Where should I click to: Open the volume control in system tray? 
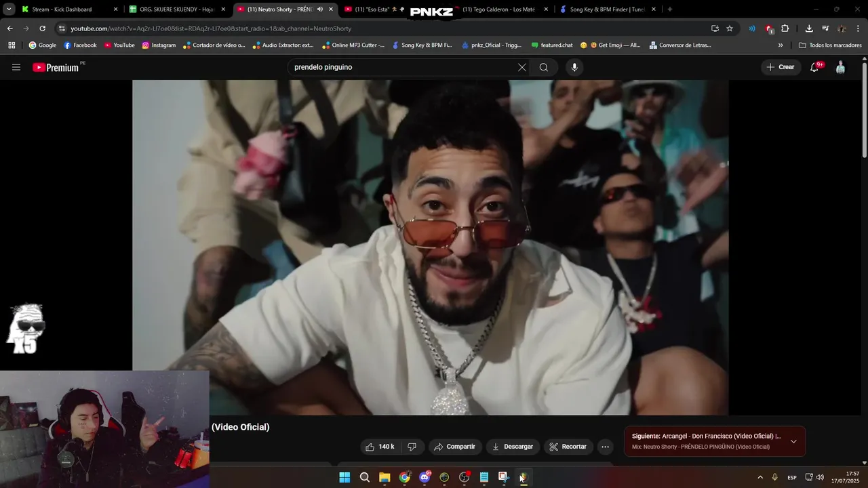820,477
